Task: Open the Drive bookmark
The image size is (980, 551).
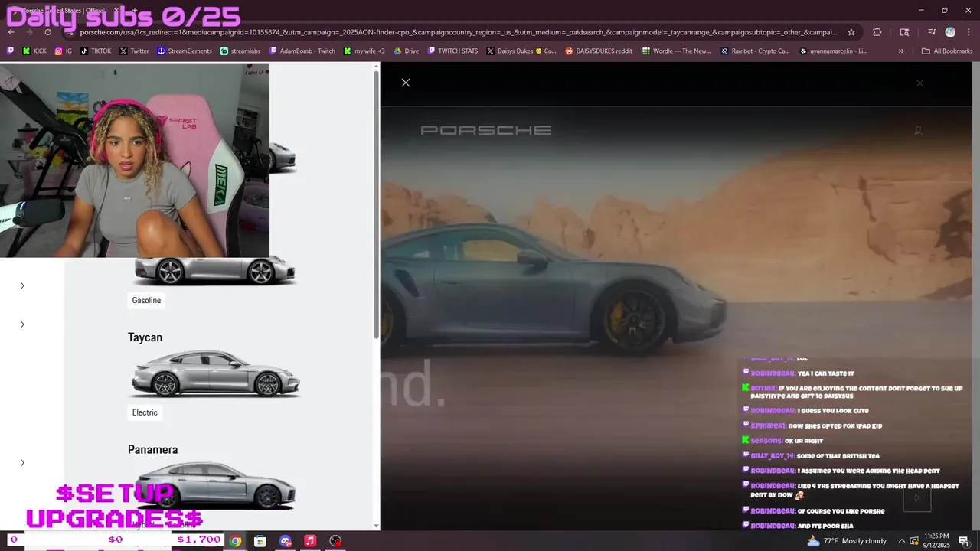Action: tap(406, 51)
